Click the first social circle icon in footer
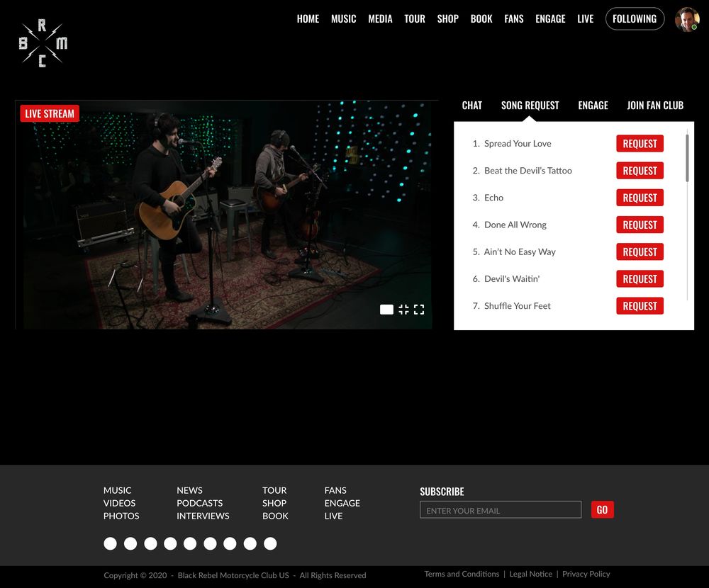 110,543
